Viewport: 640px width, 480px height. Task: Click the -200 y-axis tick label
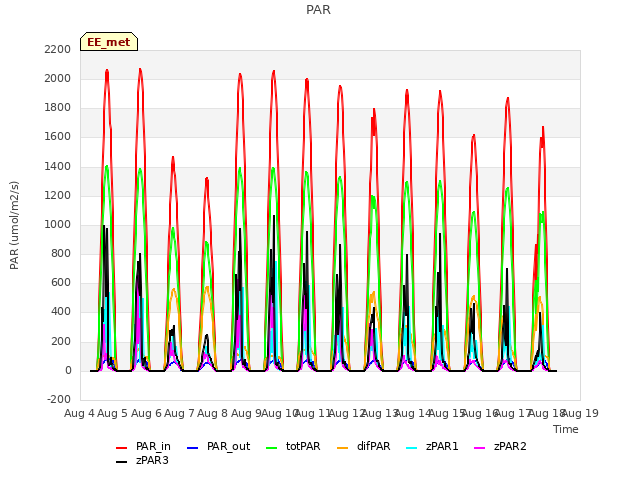coord(59,399)
